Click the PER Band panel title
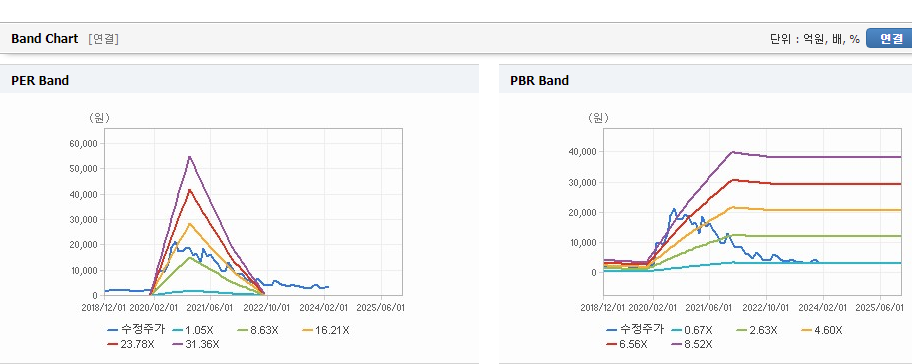Screen dimensions: 912x364 pyautogui.click(x=40, y=81)
